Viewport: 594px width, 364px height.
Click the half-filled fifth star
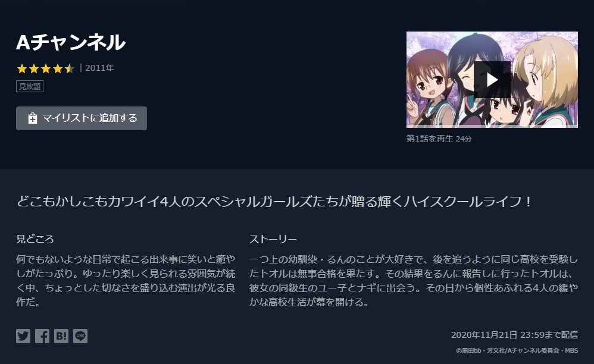(x=69, y=68)
